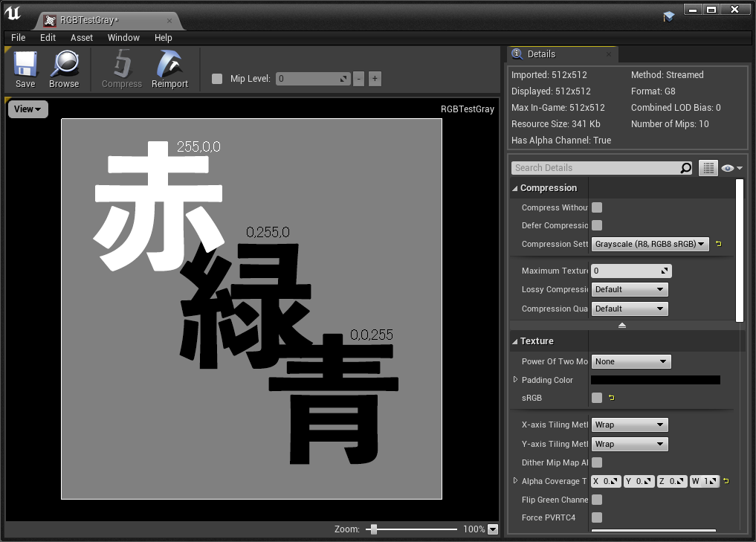Close the RGBTestGray tab
Screen dimensions: 756x542
[169, 21]
